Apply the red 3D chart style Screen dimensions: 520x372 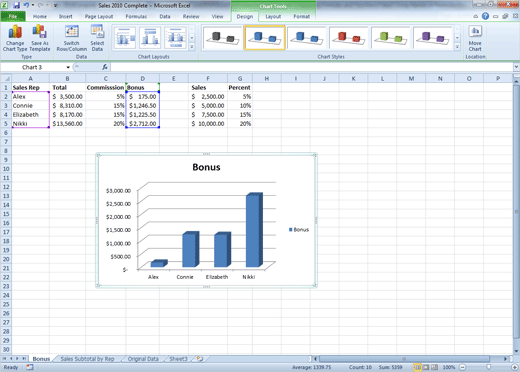tap(348, 38)
